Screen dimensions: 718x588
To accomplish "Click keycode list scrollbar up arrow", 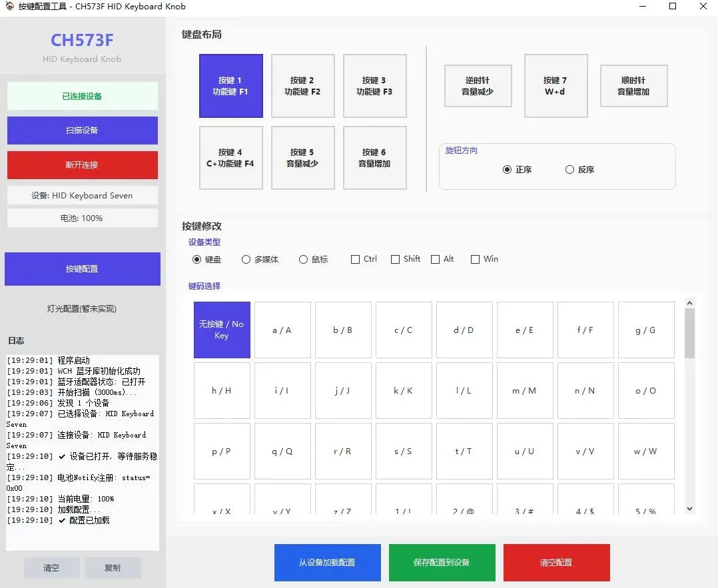I will click(x=689, y=303).
